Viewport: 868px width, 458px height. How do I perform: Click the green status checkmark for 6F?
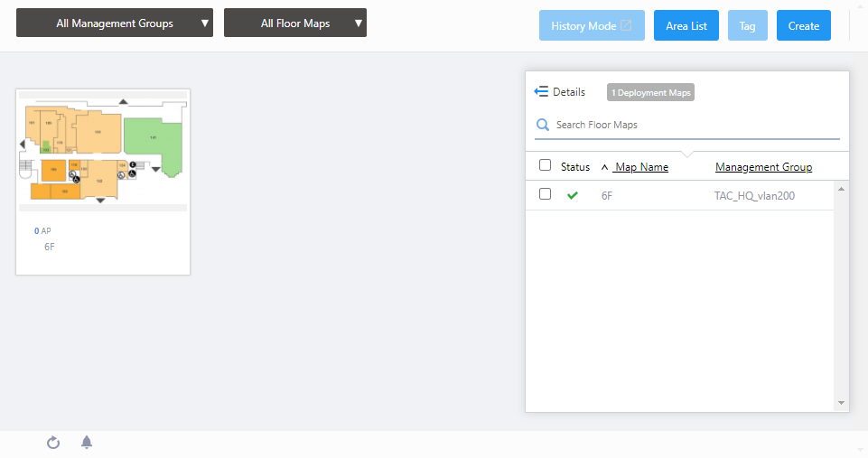(572, 195)
